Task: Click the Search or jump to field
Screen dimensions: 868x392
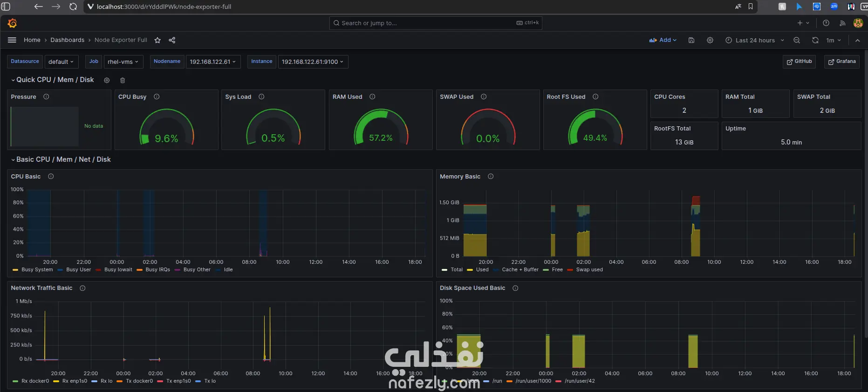Action: pos(436,23)
